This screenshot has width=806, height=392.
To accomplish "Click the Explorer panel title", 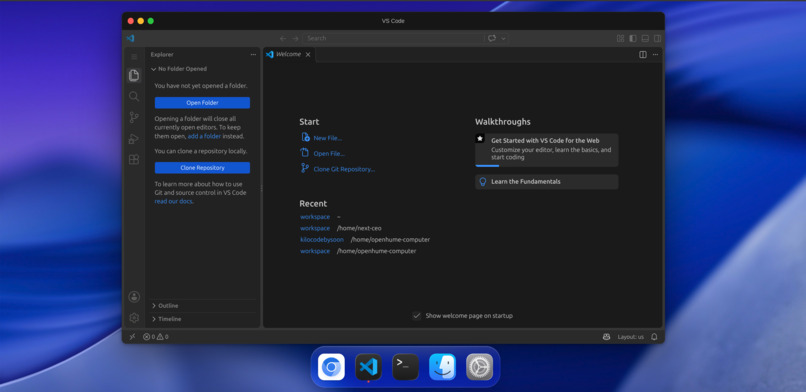I will point(162,54).
